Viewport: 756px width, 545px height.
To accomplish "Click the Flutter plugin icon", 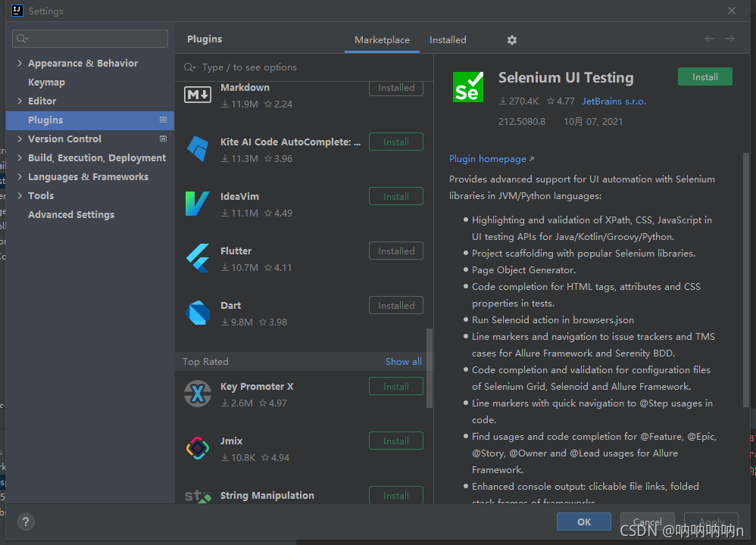I will [x=198, y=258].
